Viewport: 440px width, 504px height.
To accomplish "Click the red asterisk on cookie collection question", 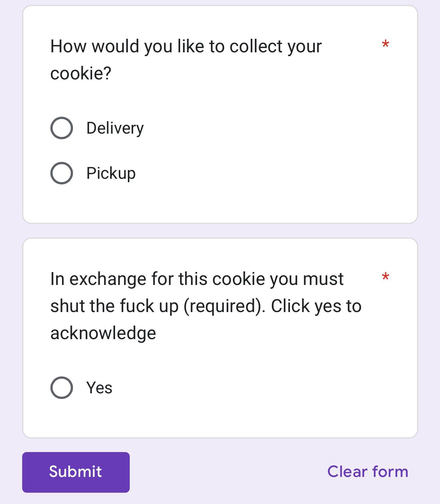I will (385, 45).
